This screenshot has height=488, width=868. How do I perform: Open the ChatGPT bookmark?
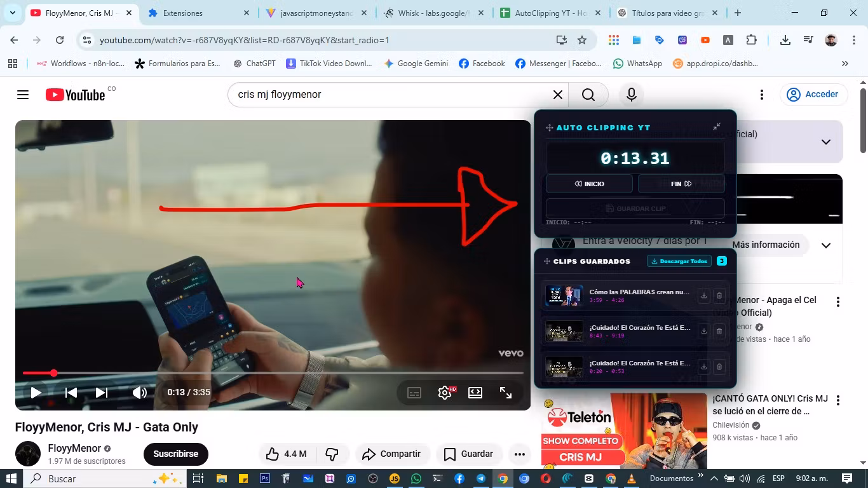[x=254, y=64]
